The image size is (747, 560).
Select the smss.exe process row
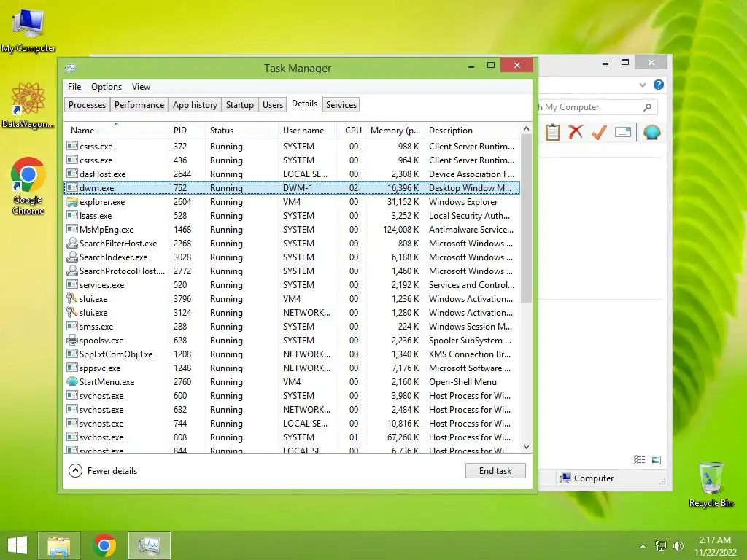pos(292,327)
